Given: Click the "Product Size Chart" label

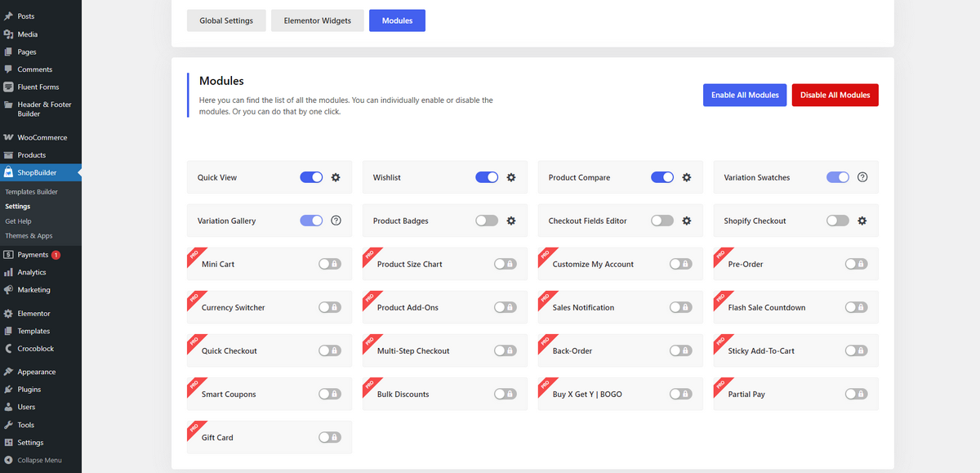Looking at the screenshot, I should (x=410, y=265).
